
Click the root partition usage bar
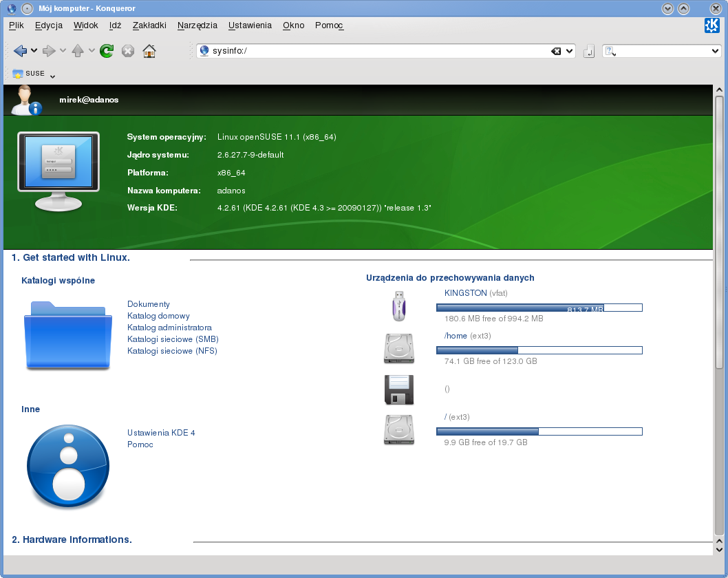click(x=539, y=431)
